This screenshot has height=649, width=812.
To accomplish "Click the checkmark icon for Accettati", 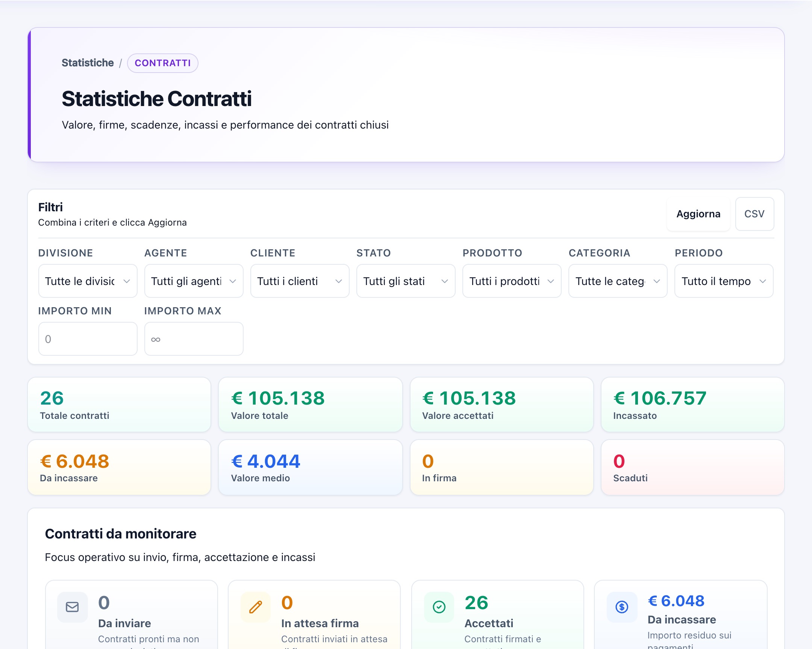I will [x=439, y=607].
